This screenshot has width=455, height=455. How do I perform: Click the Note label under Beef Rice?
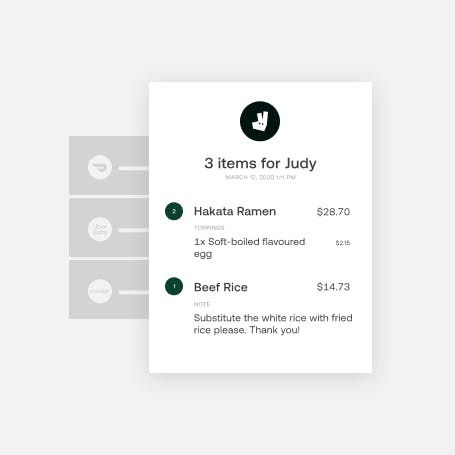coord(202,304)
